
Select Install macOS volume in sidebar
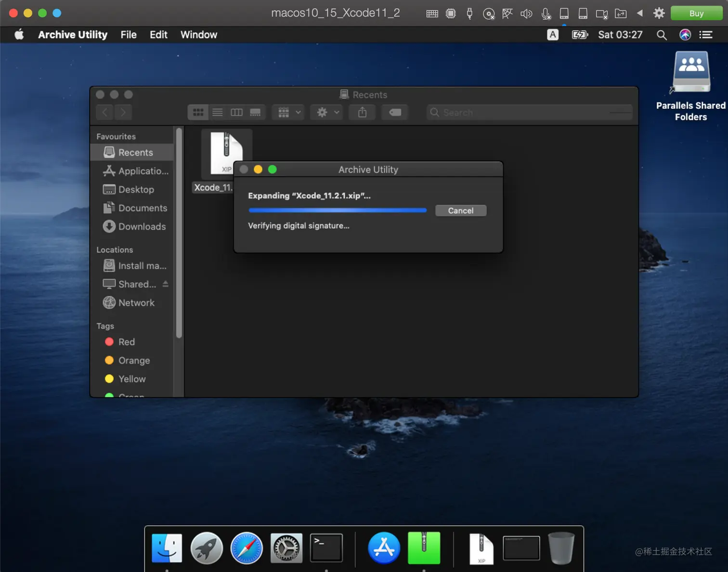pos(132,266)
